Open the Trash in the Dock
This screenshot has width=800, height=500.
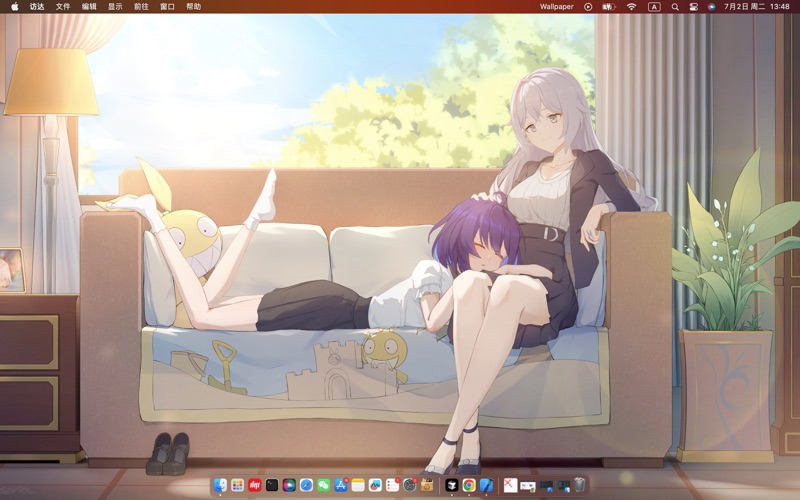tap(579, 484)
